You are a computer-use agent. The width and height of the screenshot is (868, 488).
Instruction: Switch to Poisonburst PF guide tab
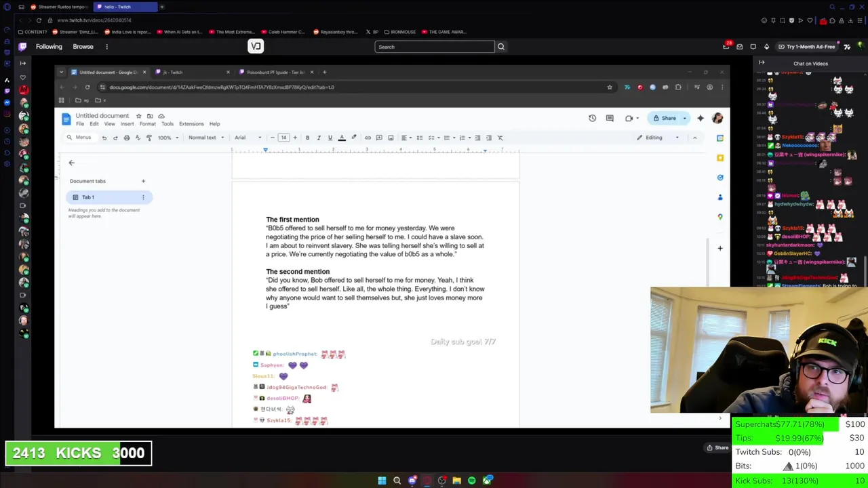275,72
